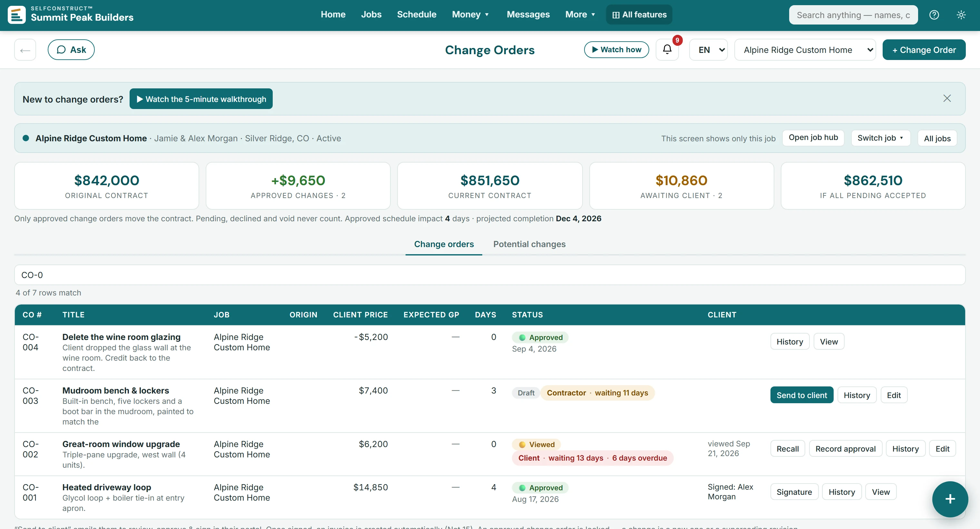Open Jobs in the top nav
Viewport: 980px width, 529px height.
point(371,15)
